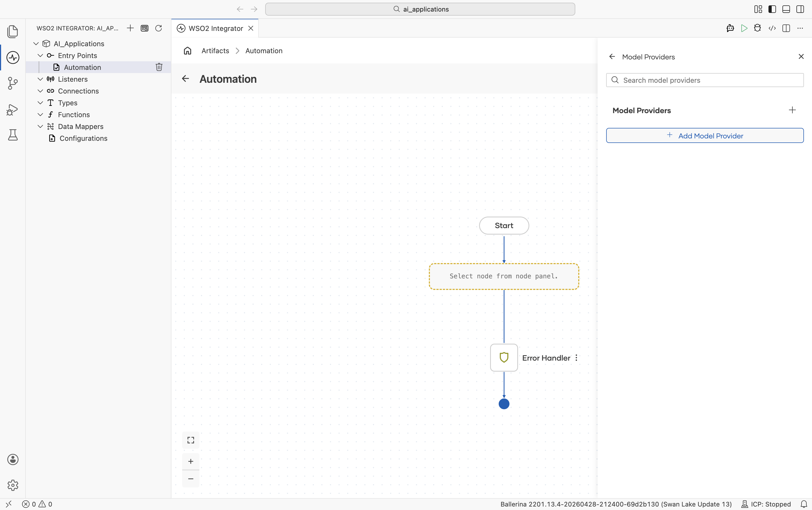Toggle the primary side bar
Image resolution: width=812 pixels, height=510 pixels.
pos(772,9)
